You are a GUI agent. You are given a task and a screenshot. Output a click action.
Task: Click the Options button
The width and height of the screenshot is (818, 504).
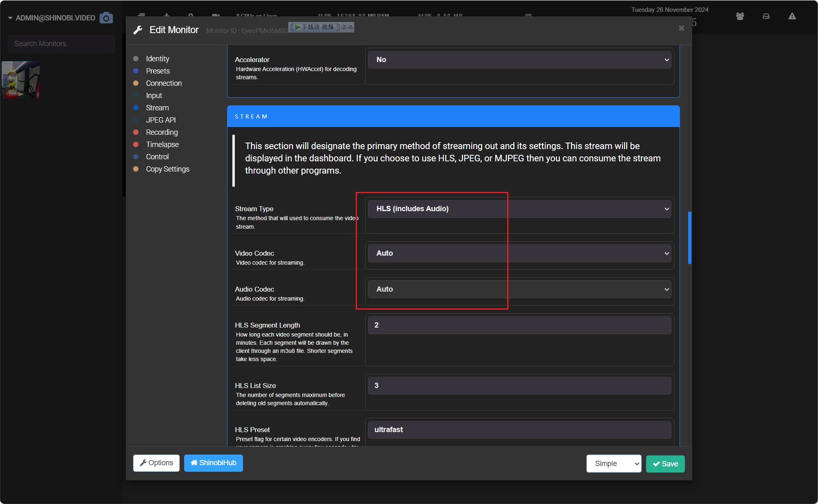[156, 463]
